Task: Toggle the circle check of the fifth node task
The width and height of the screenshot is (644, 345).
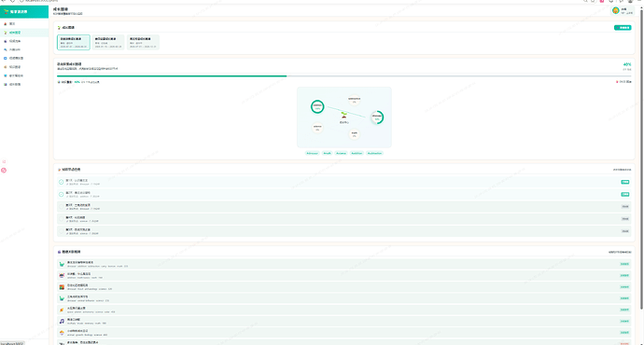Action: pos(62,231)
